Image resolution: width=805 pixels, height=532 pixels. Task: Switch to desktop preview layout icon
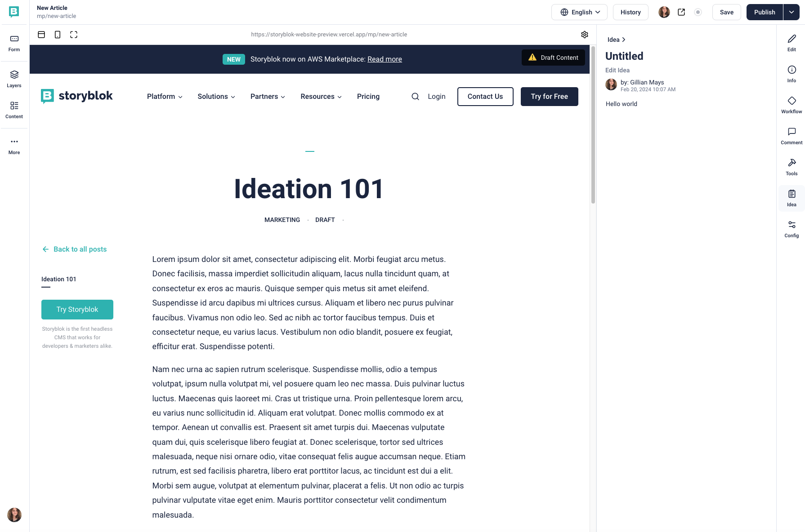point(41,35)
